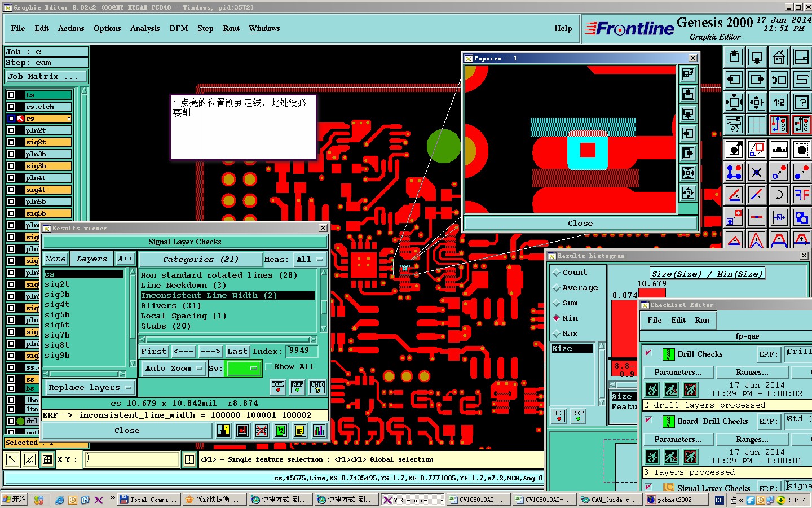
Task: Click the run-person icon under Drill Checks
Action: (652, 389)
